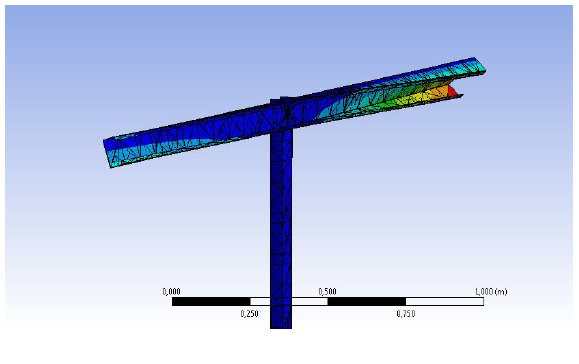Click the black scale segment between 0,500 and 0,750
The height and width of the screenshot is (364, 579).
[367, 302]
